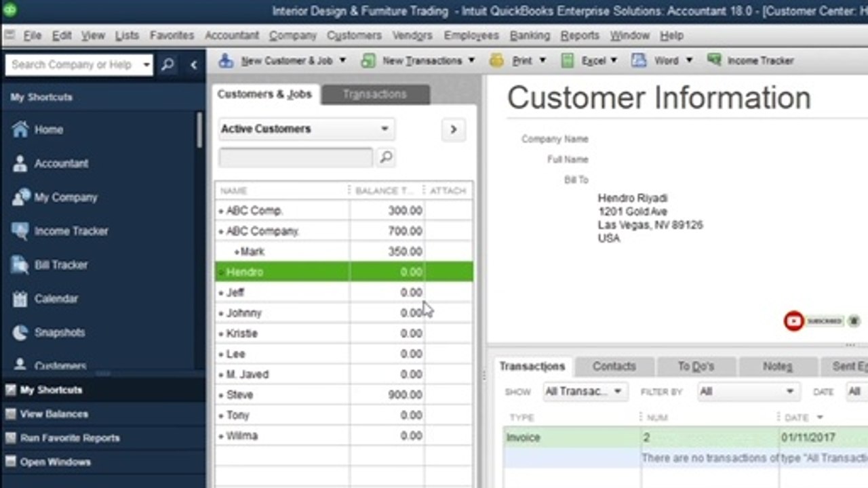Click the customer list search magnifier button

pyautogui.click(x=386, y=157)
